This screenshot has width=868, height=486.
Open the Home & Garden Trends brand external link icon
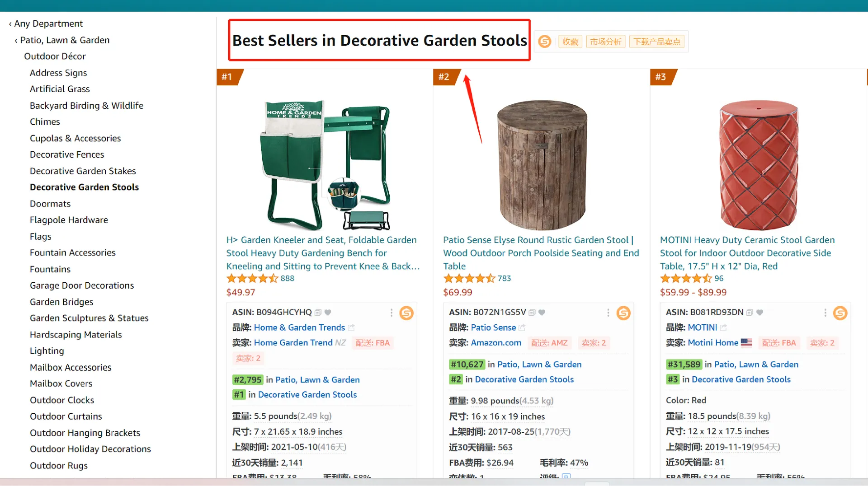point(351,327)
